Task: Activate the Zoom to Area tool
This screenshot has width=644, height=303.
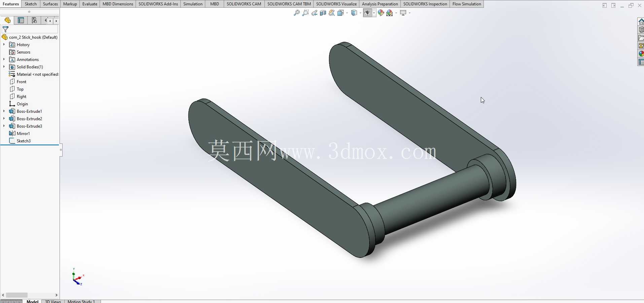Action: tap(306, 13)
